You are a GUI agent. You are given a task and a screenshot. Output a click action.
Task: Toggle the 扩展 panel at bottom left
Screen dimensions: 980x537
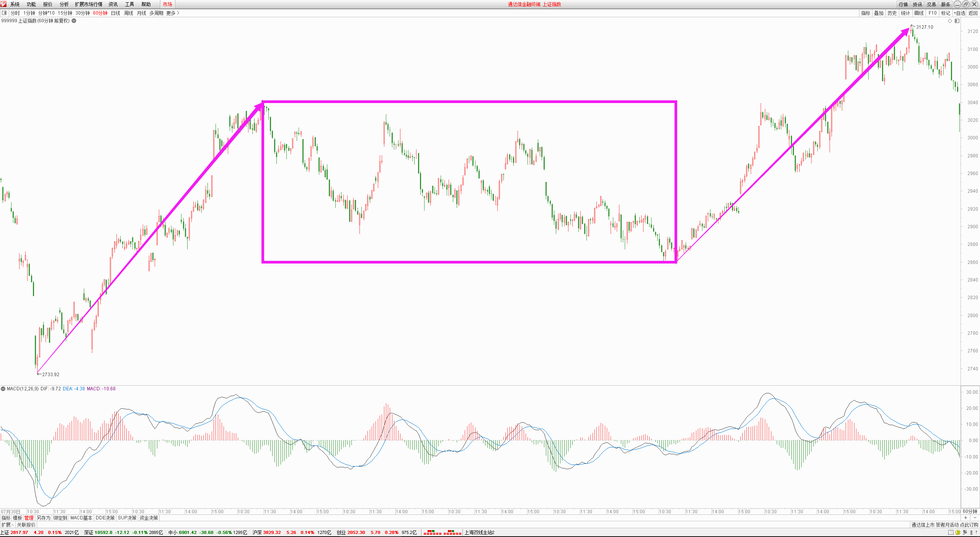tap(7, 525)
